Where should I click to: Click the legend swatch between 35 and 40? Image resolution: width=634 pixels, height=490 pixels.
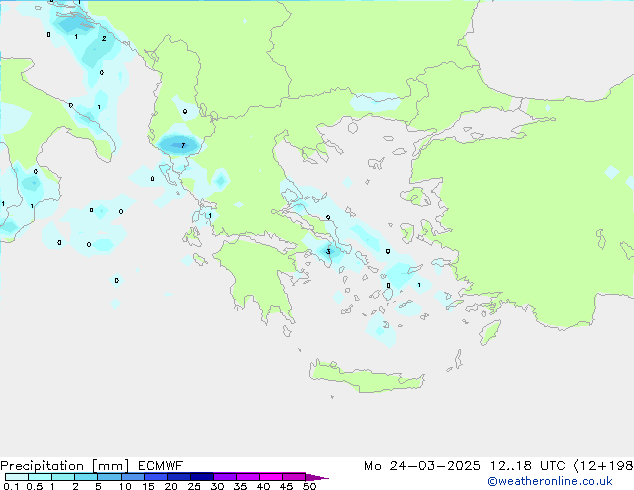coord(248,477)
